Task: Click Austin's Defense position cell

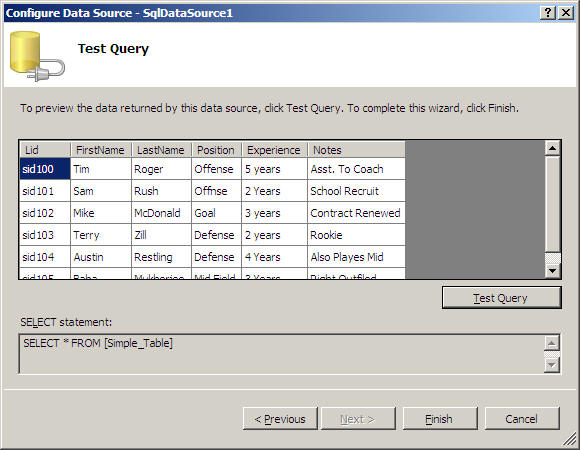Action: pyautogui.click(x=216, y=257)
